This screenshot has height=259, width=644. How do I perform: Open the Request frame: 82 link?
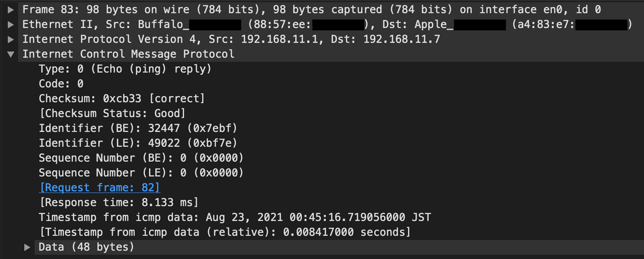tap(100, 188)
